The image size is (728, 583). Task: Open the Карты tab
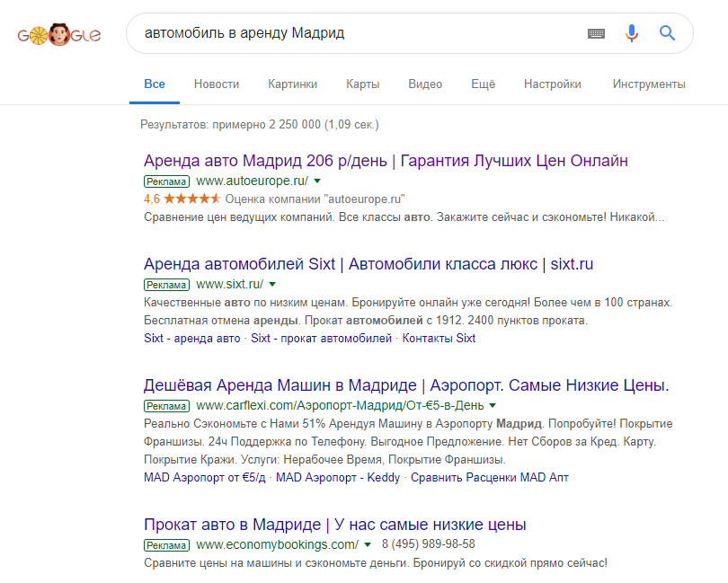pos(362,84)
